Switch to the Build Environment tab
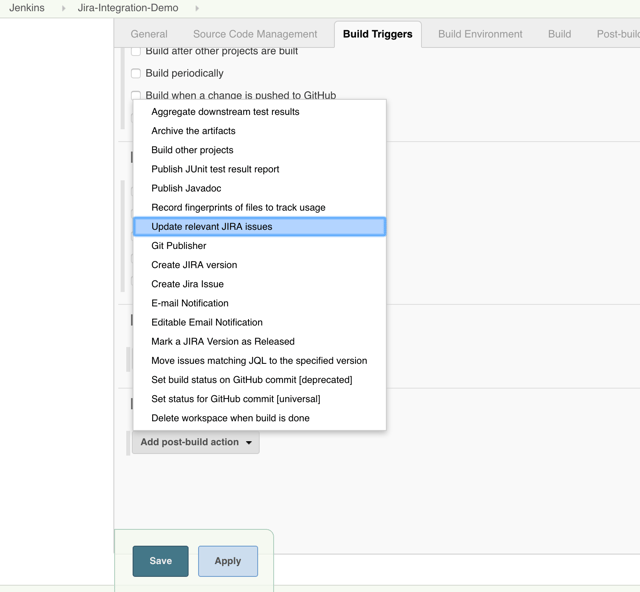The image size is (640, 592). [480, 34]
